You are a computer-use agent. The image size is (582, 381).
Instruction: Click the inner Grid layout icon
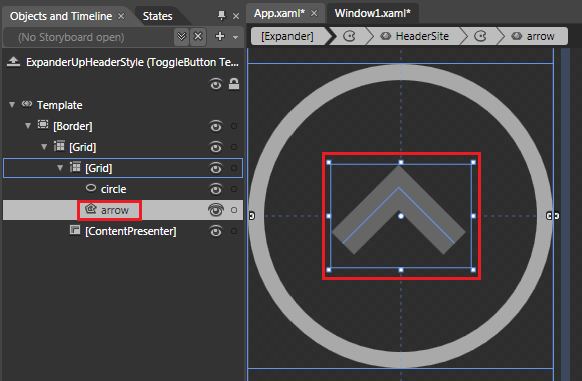tap(75, 167)
